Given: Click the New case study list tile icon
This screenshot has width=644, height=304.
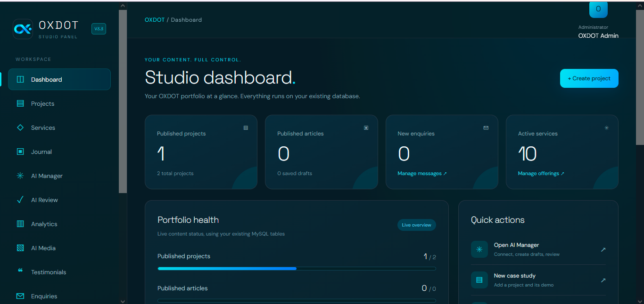Looking at the screenshot, I should (479, 280).
